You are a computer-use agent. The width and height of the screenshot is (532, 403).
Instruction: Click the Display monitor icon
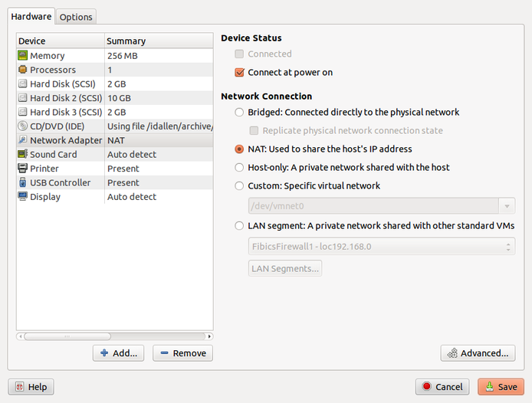[x=23, y=196]
